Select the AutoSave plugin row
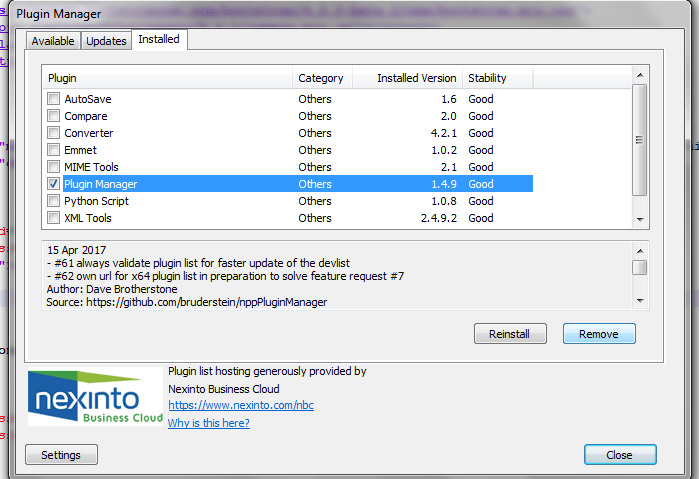Image resolution: width=699 pixels, height=479 pixels. point(290,99)
